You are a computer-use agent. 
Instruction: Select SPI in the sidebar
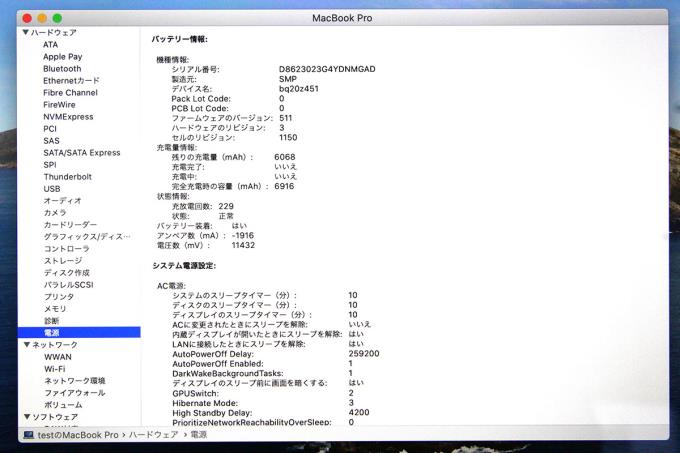click(50, 165)
